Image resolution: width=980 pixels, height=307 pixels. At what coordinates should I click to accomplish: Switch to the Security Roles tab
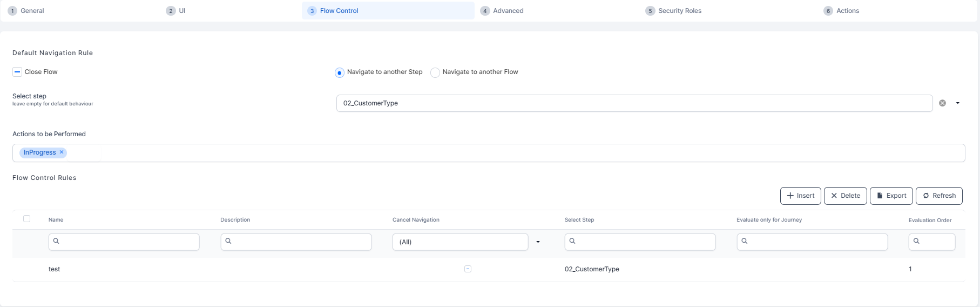[x=679, y=11]
